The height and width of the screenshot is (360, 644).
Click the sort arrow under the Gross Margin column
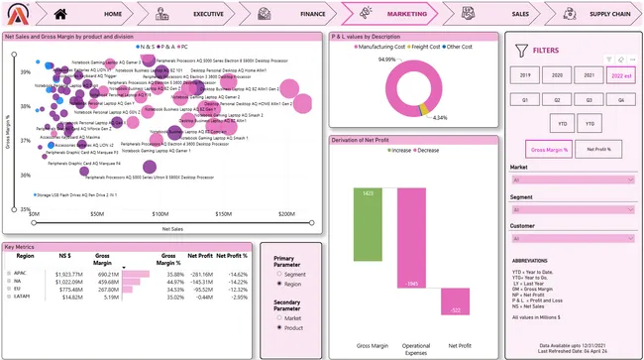click(124, 268)
